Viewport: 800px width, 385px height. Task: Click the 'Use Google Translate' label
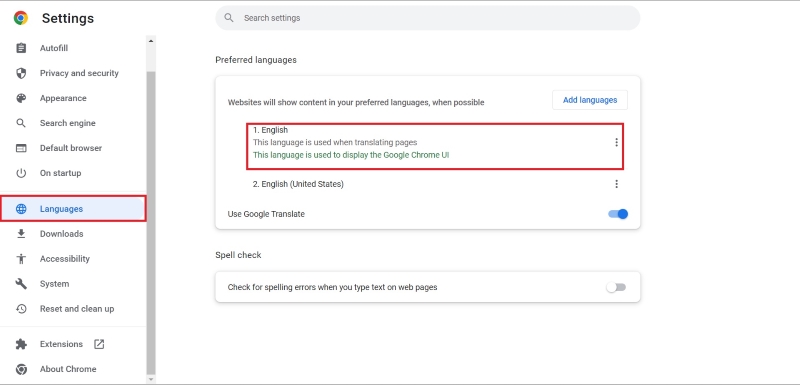pyautogui.click(x=266, y=214)
